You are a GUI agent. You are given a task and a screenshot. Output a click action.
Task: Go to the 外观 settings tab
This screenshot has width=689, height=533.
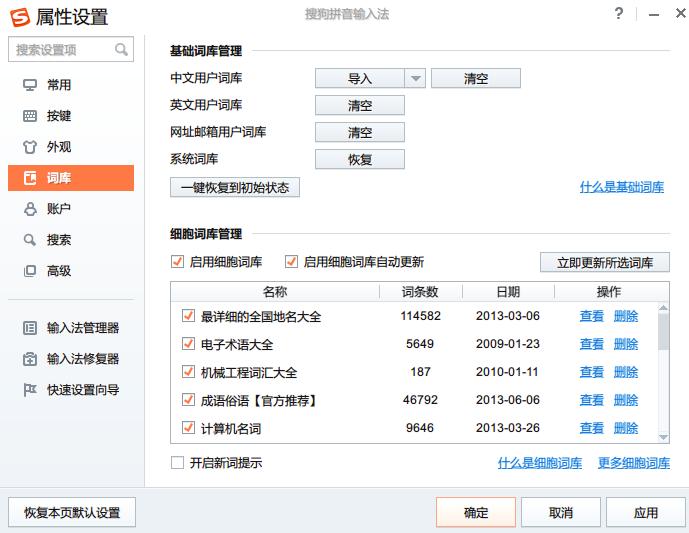tap(71, 147)
